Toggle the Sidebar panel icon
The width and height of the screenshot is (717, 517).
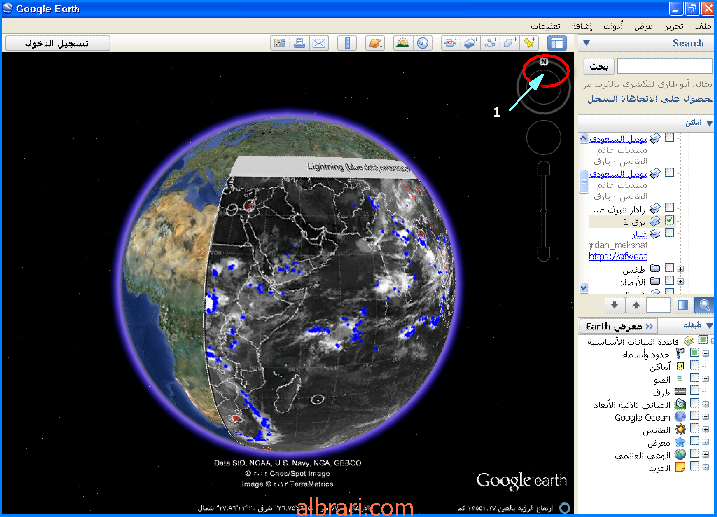[x=557, y=43]
